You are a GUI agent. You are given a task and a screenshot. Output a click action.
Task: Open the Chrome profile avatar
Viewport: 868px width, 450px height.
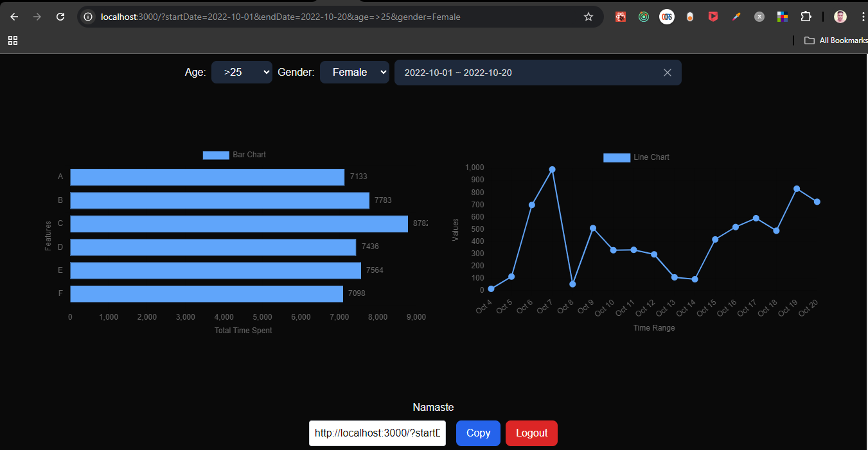coord(840,16)
